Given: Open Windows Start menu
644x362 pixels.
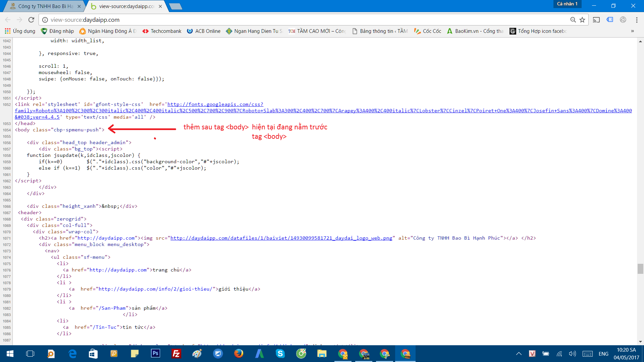Looking at the screenshot, I should click(x=10, y=354).
